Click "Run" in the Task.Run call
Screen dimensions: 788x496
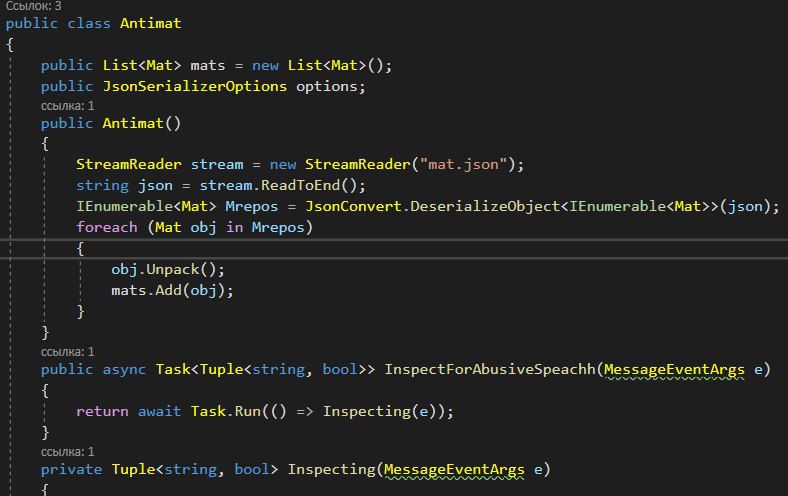point(247,411)
